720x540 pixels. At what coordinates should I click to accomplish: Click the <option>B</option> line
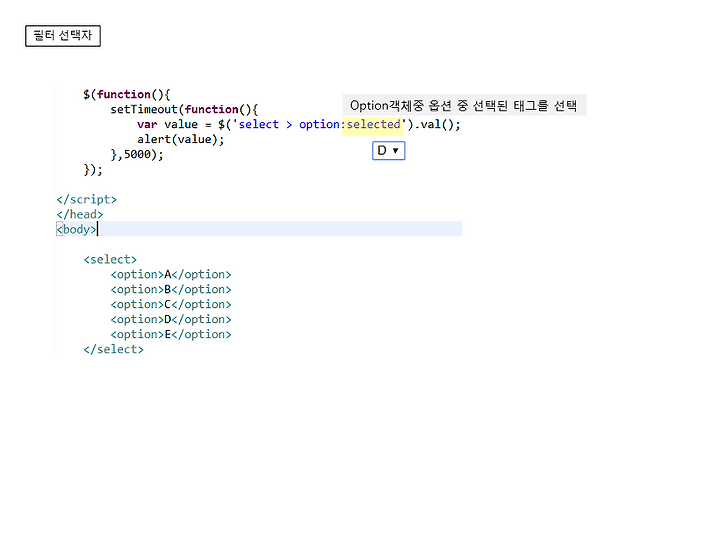point(171,289)
